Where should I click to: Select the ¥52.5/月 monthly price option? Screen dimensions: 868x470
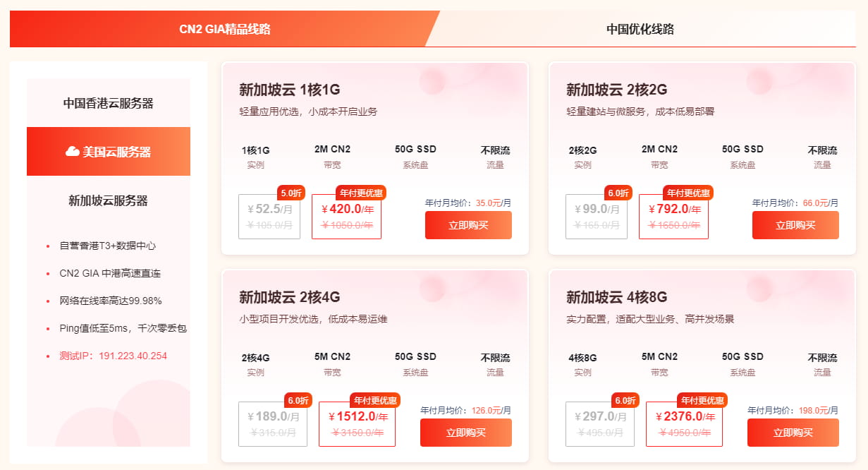pyautogui.click(x=270, y=217)
